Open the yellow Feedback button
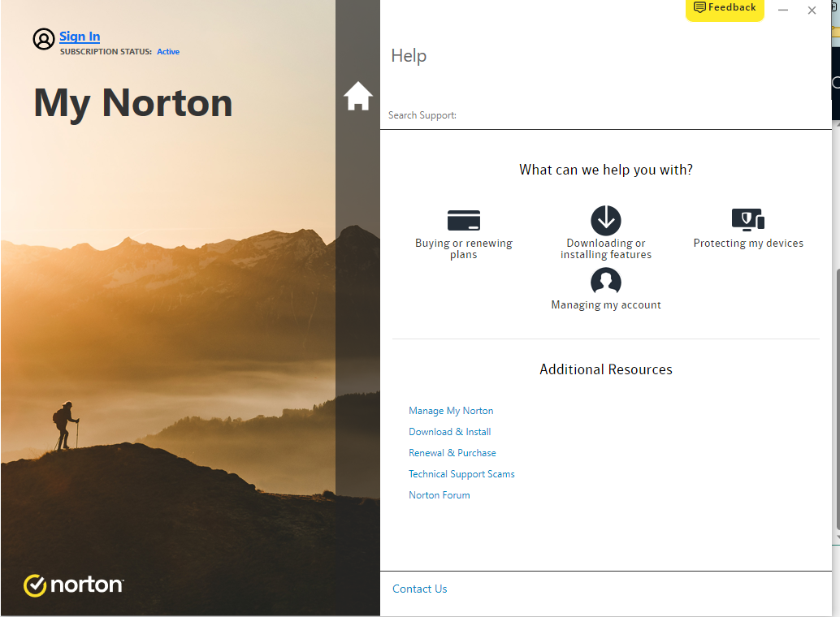The width and height of the screenshot is (840, 617). (725, 9)
